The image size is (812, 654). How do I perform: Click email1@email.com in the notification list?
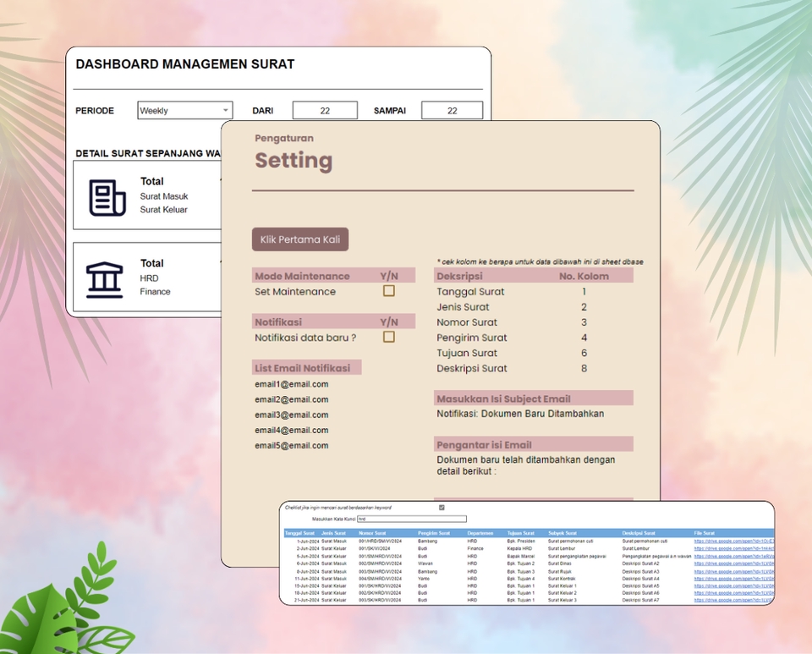(x=291, y=384)
